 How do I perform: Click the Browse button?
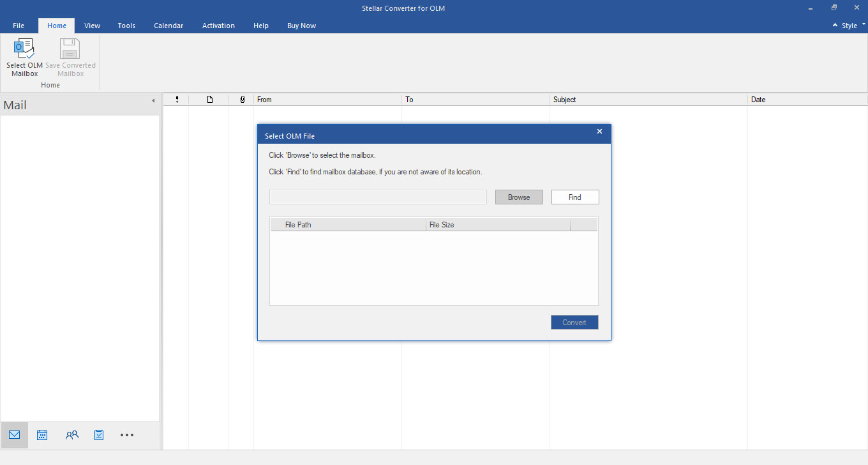point(519,197)
